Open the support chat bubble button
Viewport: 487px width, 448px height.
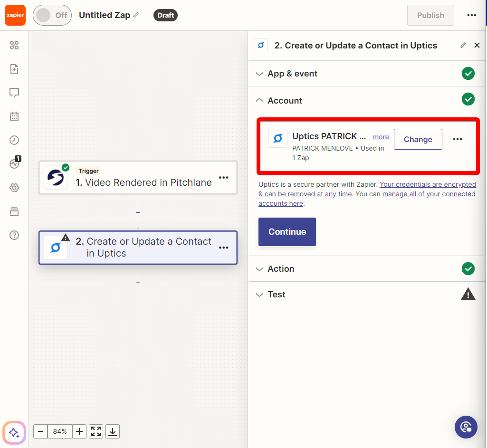click(466, 427)
